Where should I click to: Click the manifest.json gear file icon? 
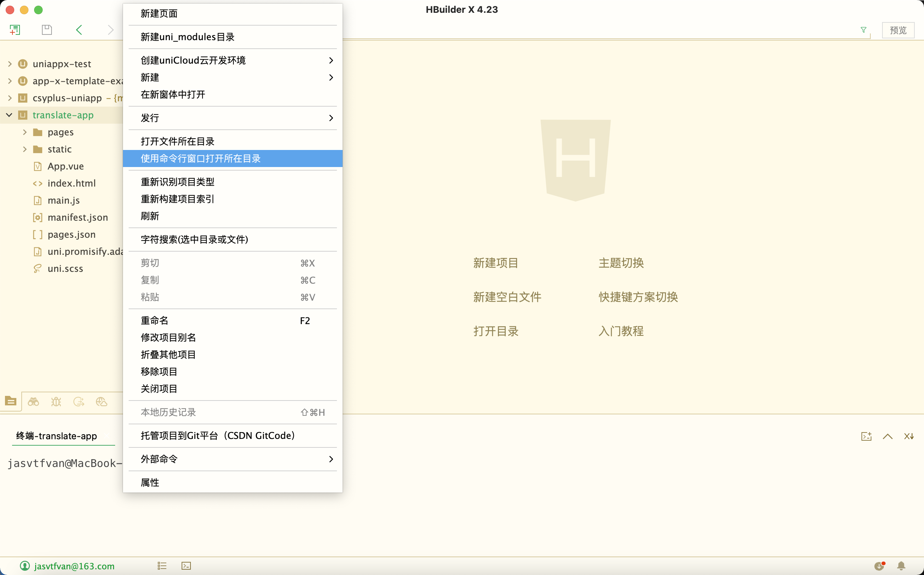click(38, 217)
